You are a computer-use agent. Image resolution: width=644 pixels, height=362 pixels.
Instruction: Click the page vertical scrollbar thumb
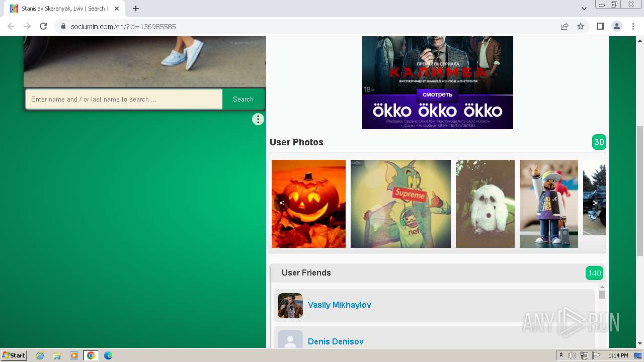[x=640, y=191]
